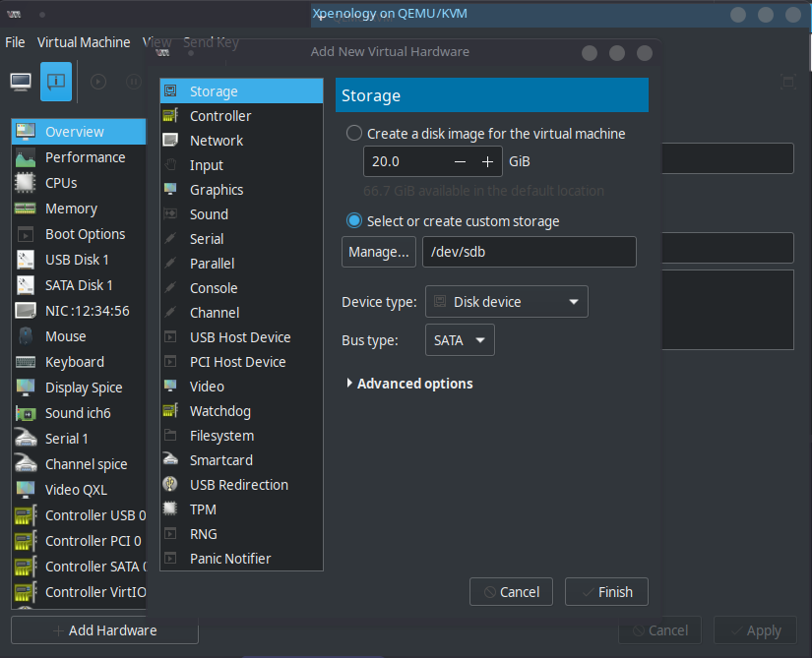Select Sound hardware type
The height and width of the screenshot is (658, 812).
(x=241, y=214)
